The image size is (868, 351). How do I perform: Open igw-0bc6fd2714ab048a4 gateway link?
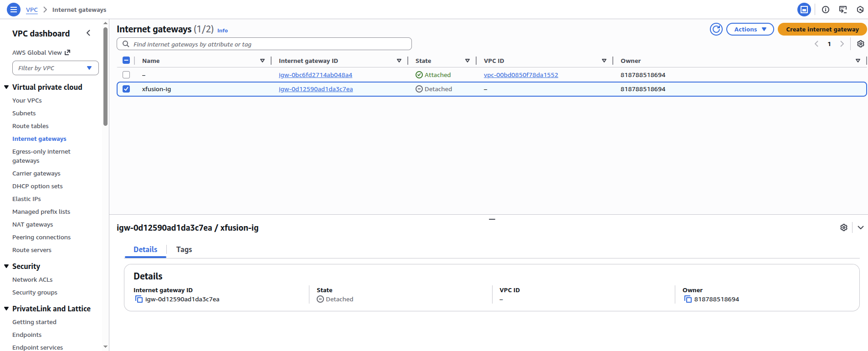(315, 75)
